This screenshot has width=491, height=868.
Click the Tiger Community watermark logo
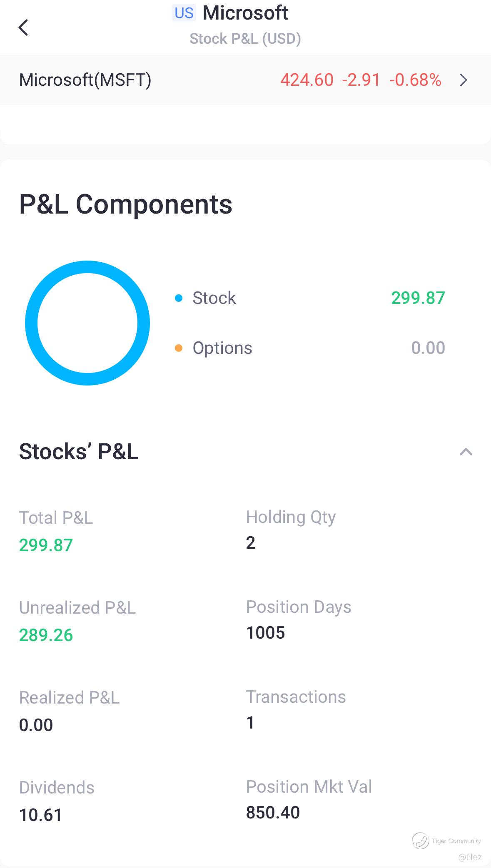[421, 841]
